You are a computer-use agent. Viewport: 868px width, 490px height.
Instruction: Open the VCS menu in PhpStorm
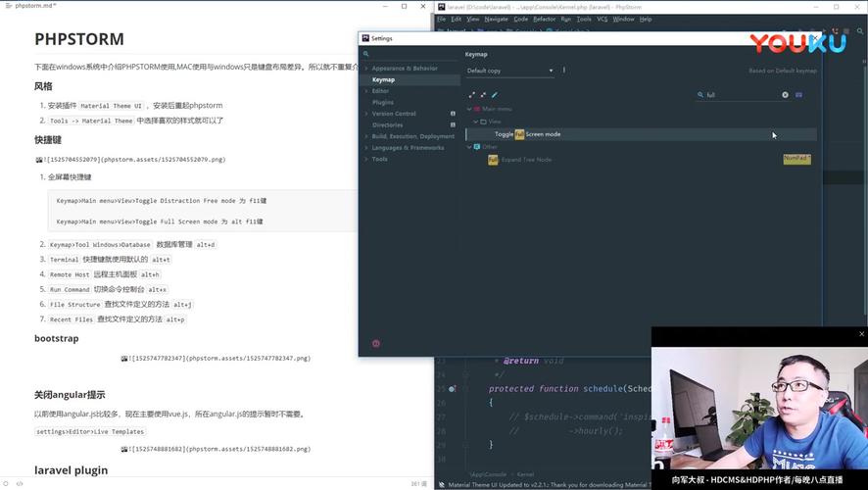click(603, 19)
